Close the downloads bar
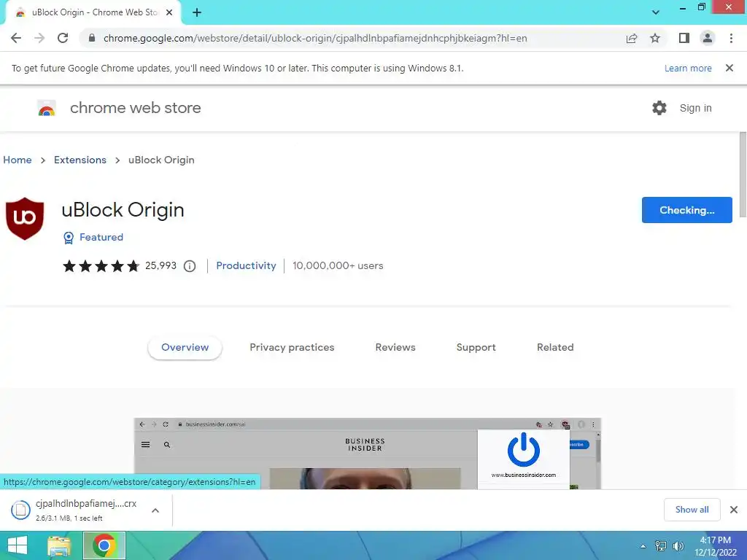This screenshot has height=560, width=747. [734, 510]
